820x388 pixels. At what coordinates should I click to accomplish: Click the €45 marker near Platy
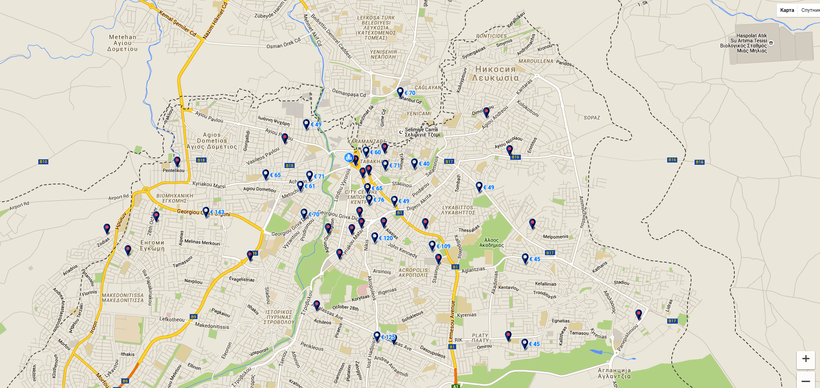[530, 344]
